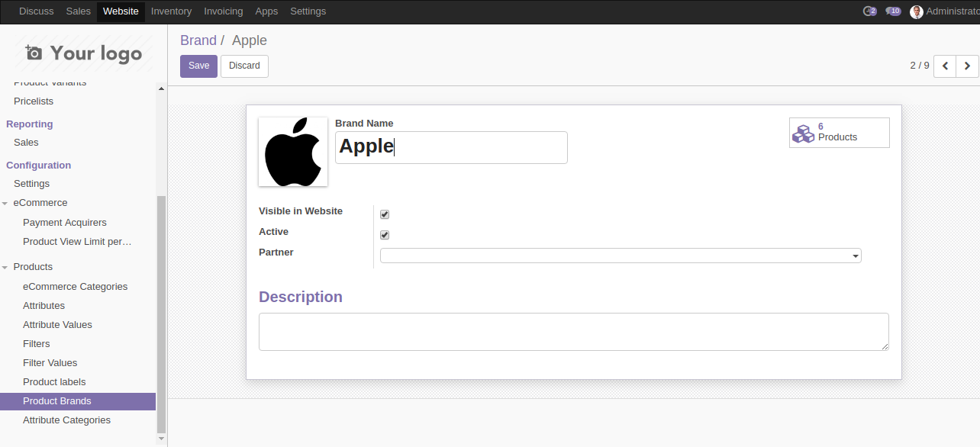Open Product labels in sidebar
Image resolution: width=980 pixels, height=447 pixels.
click(x=54, y=382)
